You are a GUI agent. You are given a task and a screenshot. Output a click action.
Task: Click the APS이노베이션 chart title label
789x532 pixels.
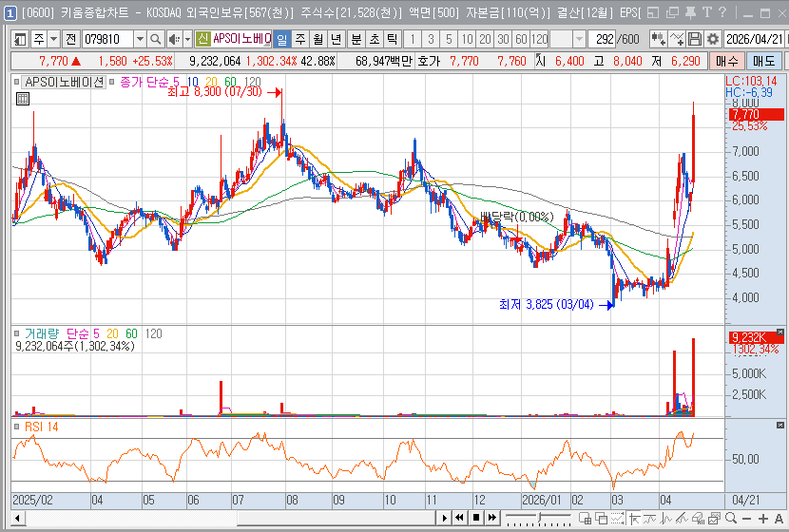(x=65, y=82)
